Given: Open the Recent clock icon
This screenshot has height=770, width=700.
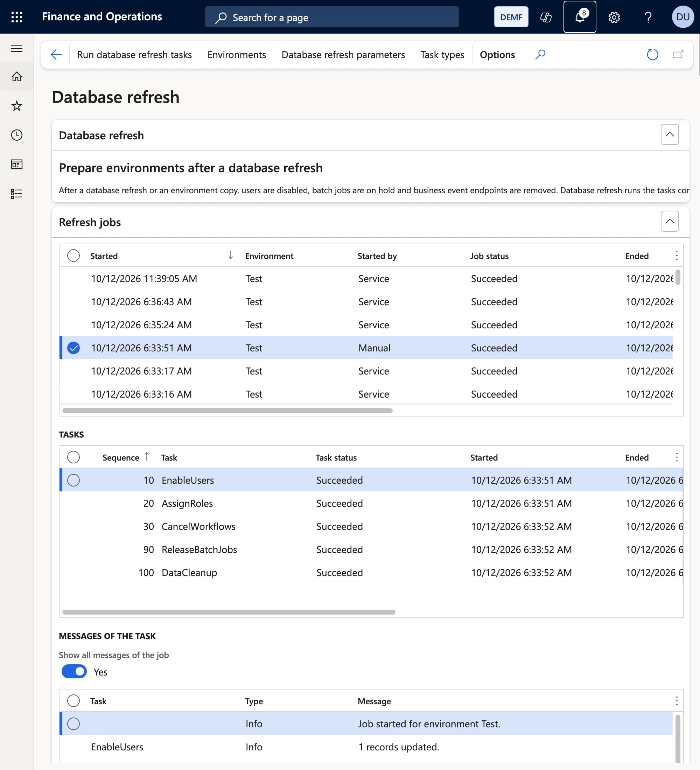Looking at the screenshot, I should point(17,135).
